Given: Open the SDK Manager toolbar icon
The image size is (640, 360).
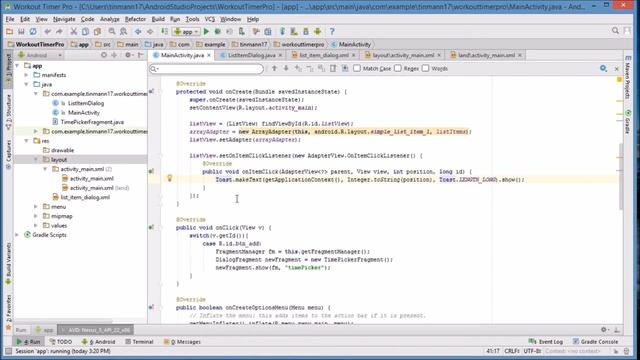Looking at the screenshot, I should coord(306,31).
